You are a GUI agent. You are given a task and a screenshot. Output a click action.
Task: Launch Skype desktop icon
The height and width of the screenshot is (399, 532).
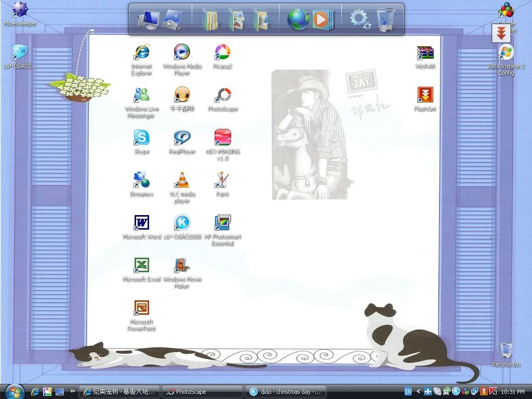[x=141, y=138]
